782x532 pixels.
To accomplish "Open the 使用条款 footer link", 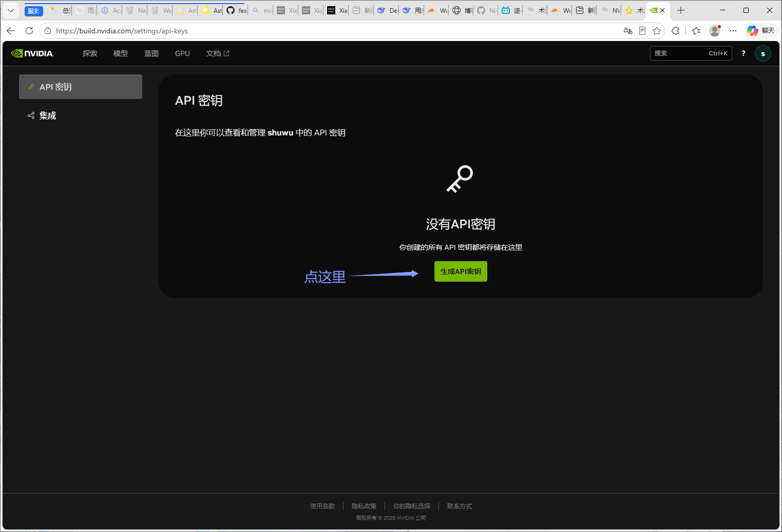I will point(322,506).
